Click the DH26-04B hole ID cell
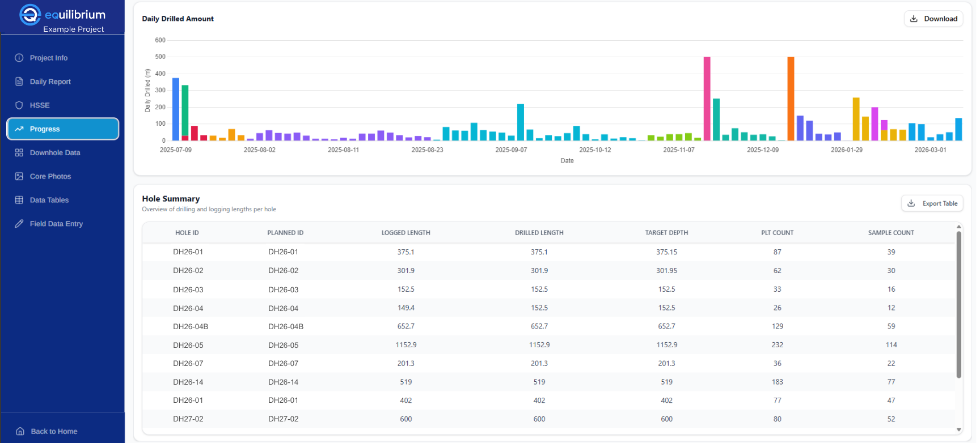980x443 pixels. click(191, 326)
